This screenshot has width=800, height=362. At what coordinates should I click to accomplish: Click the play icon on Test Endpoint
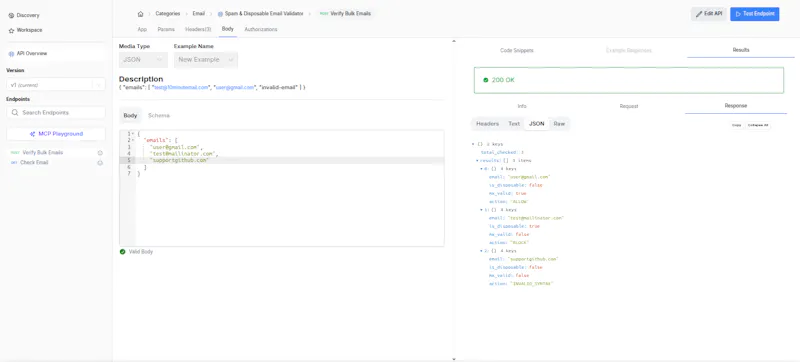pyautogui.click(x=738, y=14)
